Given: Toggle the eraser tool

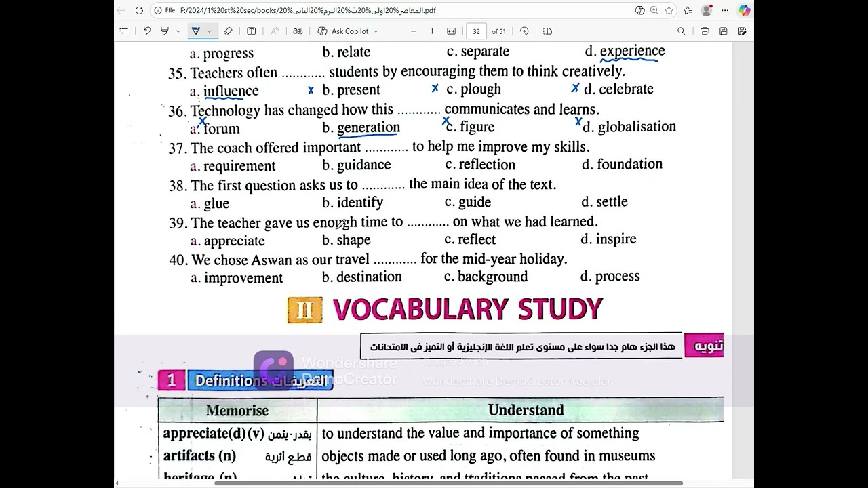Looking at the screenshot, I should (x=228, y=31).
